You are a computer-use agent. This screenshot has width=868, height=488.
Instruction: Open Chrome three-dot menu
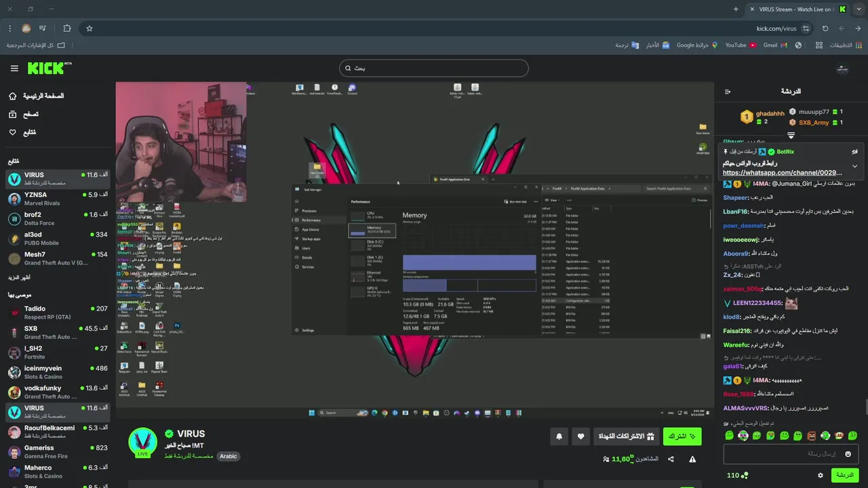coord(9,28)
